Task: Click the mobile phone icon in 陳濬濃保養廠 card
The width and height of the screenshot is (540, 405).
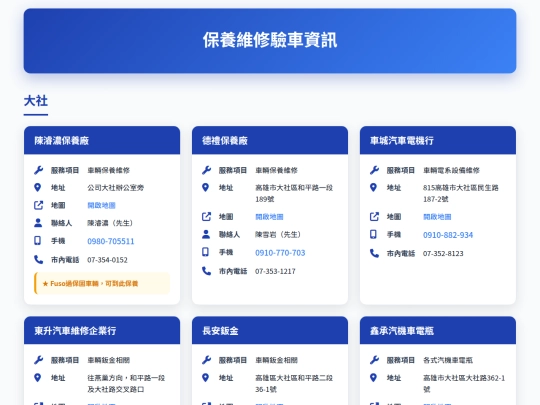Action: [x=38, y=240]
